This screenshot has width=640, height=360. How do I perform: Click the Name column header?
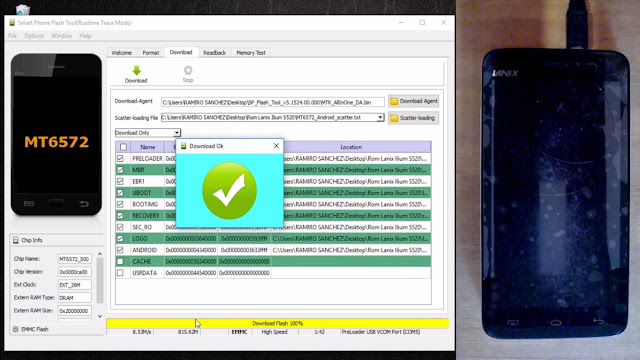[147, 147]
